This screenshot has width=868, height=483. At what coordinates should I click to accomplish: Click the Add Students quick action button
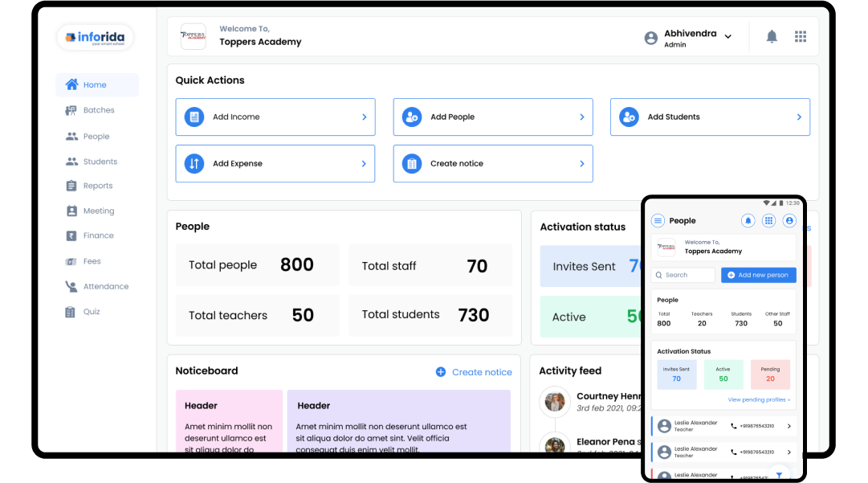(x=710, y=117)
